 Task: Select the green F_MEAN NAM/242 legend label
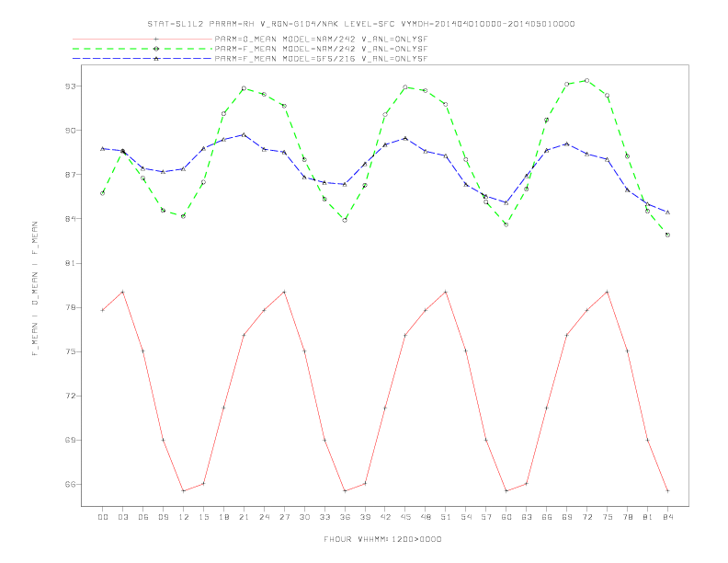point(321,49)
